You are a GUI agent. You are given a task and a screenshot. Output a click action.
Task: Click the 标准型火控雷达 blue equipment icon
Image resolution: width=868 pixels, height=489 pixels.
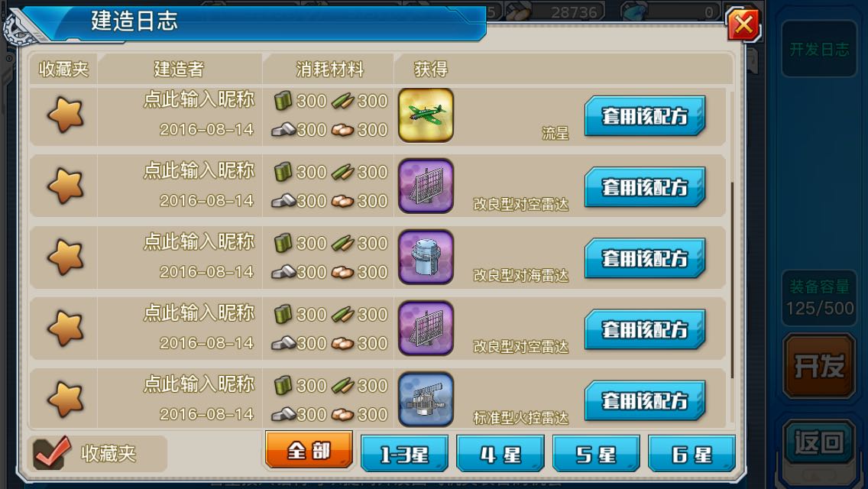426,400
